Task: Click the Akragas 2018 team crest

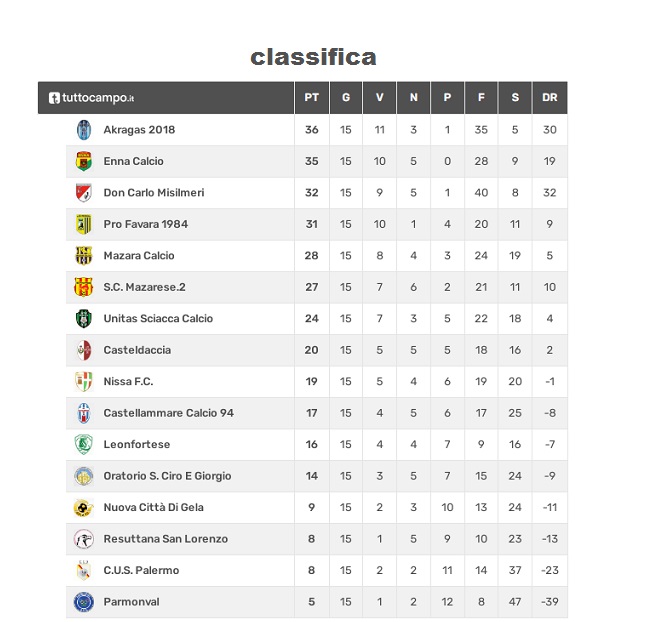Action: coord(84,130)
